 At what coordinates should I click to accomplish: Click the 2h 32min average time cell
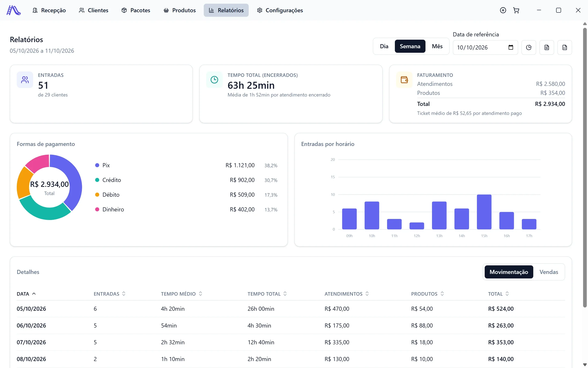pos(173,342)
